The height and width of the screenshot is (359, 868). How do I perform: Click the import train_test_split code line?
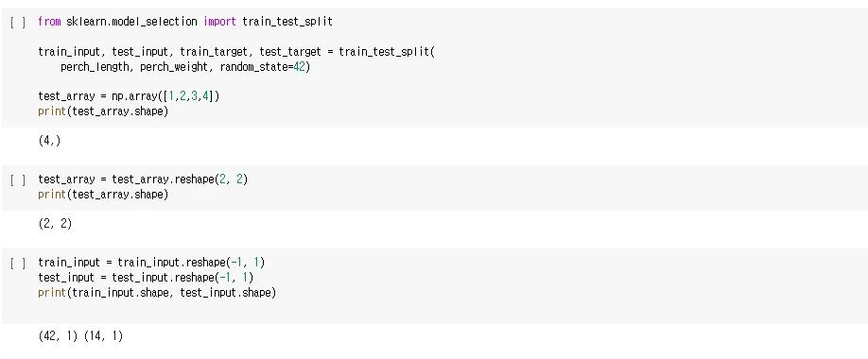185,22
